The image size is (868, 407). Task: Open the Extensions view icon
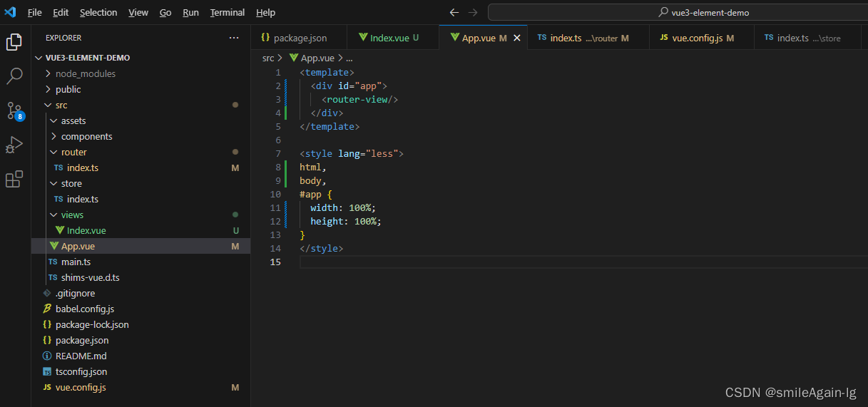pos(14,179)
